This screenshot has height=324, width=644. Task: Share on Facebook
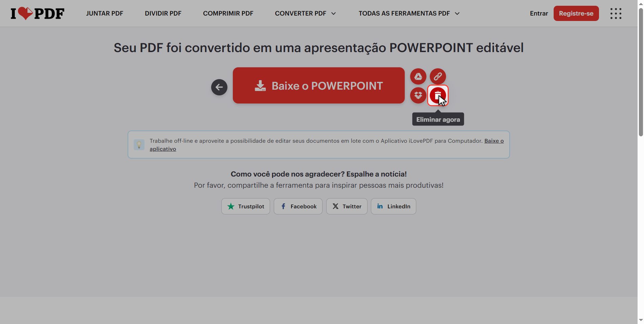click(x=298, y=206)
